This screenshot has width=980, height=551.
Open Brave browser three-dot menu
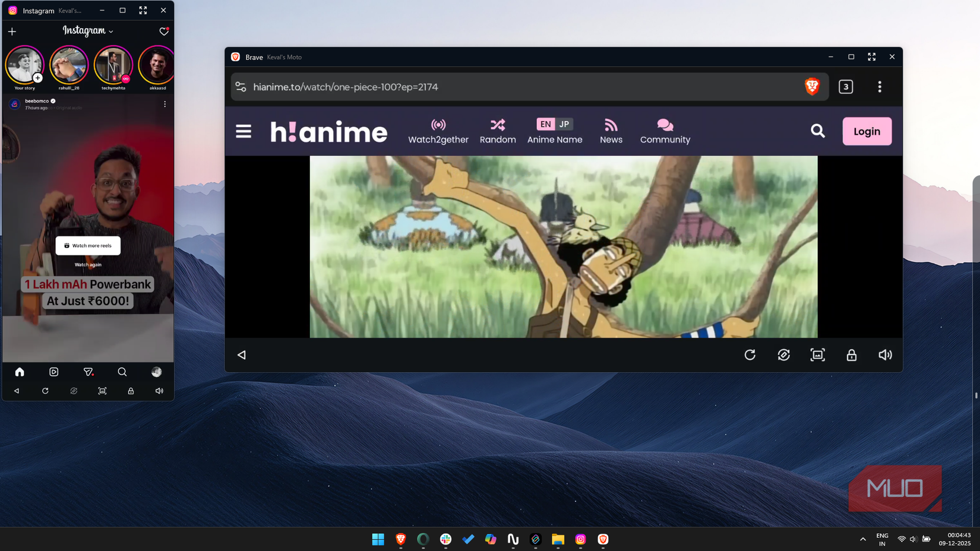pos(880,87)
